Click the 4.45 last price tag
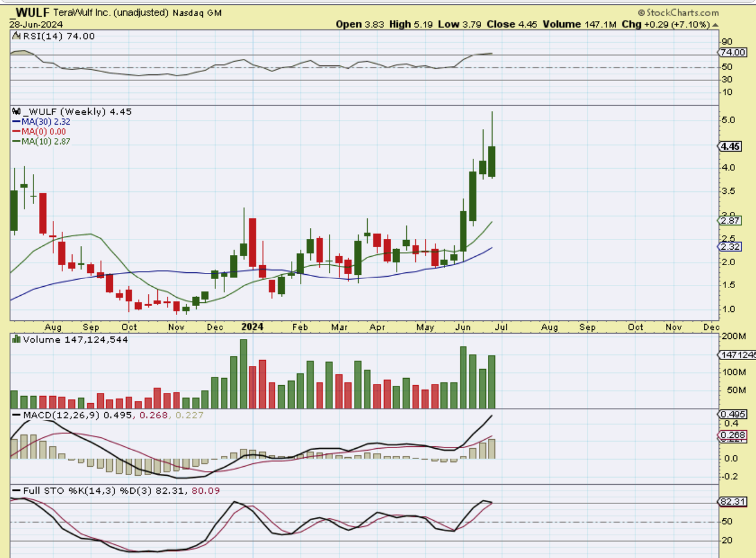The image size is (756, 558). point(731,146)
